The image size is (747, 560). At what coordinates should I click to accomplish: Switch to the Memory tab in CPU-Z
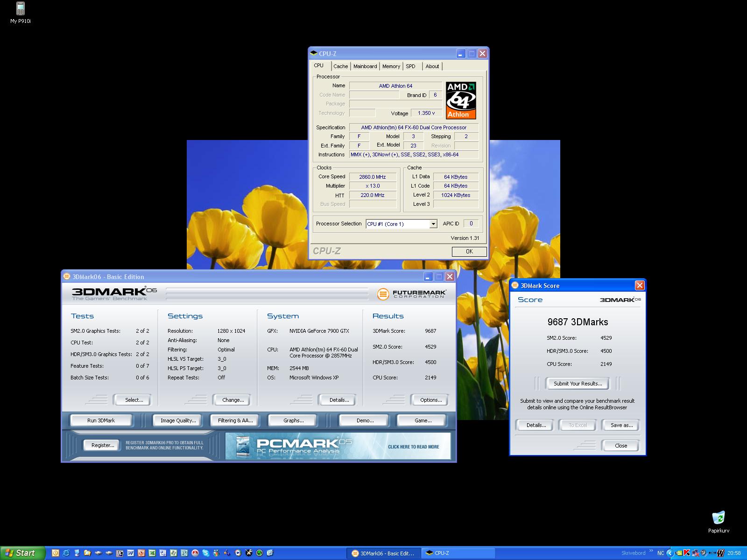[391, 66]
